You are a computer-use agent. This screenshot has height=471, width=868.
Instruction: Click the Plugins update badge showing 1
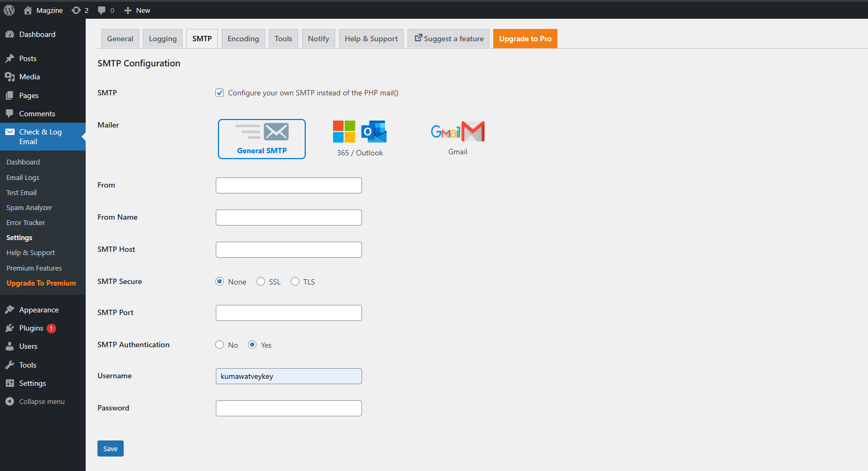[x=51, y=328]
